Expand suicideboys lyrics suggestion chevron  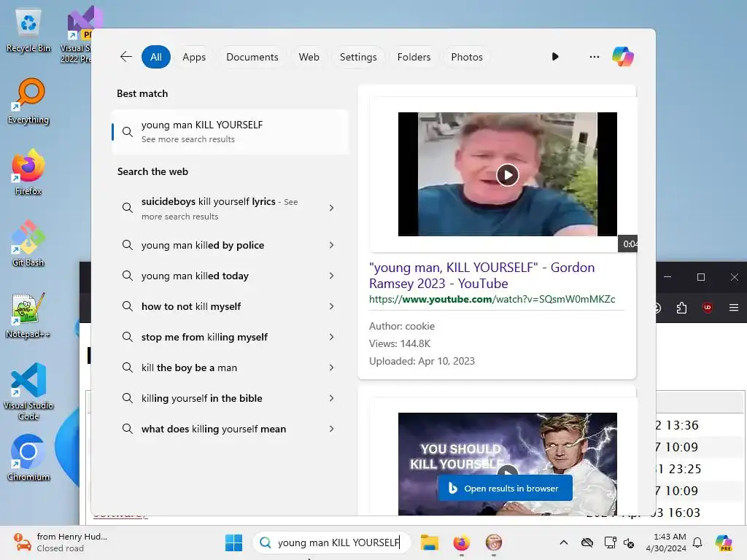331,208
